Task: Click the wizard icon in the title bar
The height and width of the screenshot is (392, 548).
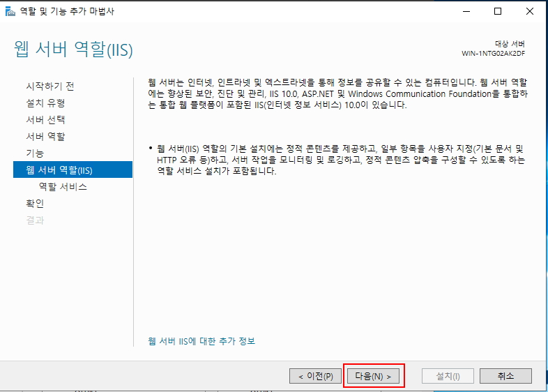Action: pos(8,11)
